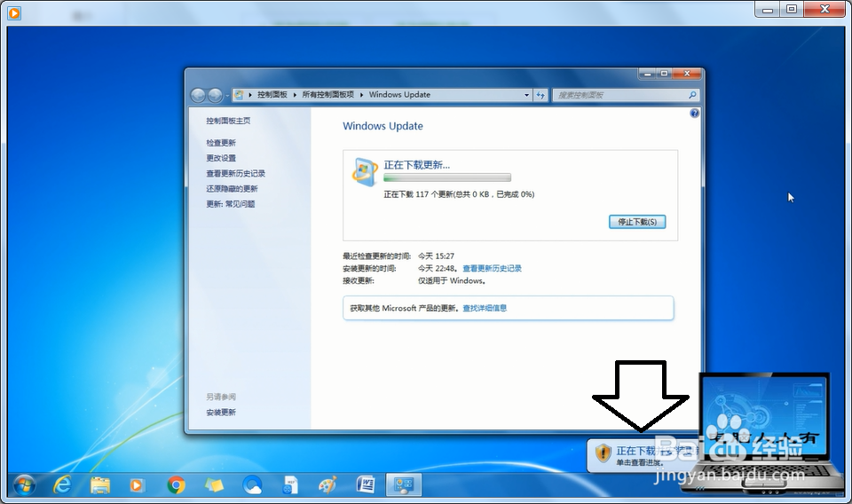Image resolution: width=852 pixels, height=504 pixels.
Task: Click the Windows Update shield globe icon
Action: pyautogui.click(x=364, y=172)
